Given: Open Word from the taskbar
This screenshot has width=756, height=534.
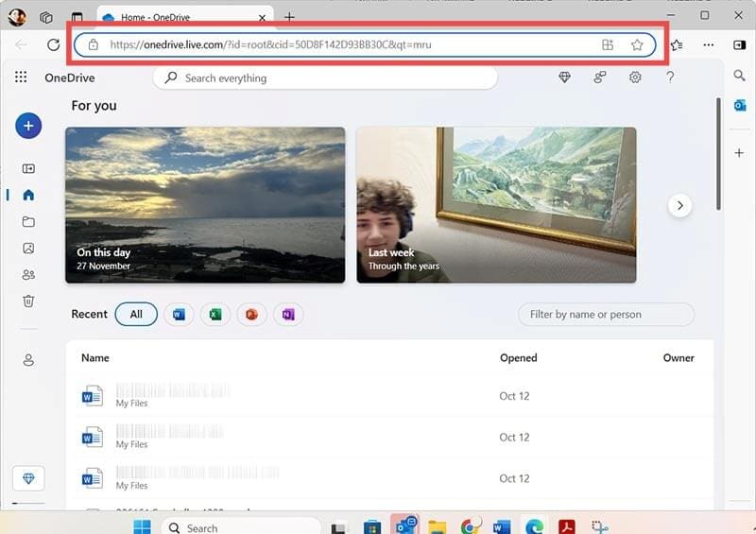Looking at the screenshot, I should (502, 527).
